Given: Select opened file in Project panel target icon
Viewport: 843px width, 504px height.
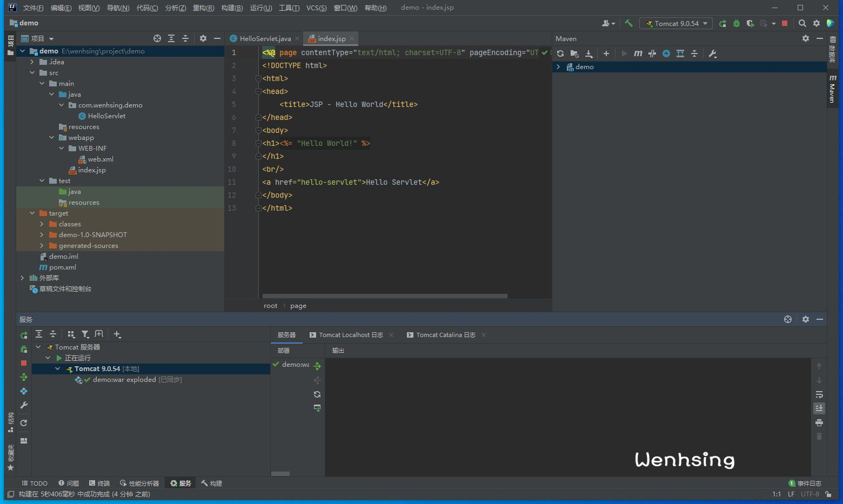Looking at the screenshot, I should pos(157,38).
